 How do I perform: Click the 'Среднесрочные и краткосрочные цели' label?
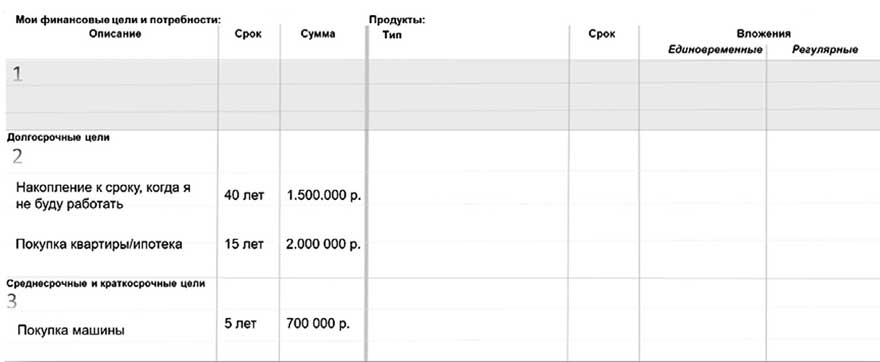click(x=106, y=283)
